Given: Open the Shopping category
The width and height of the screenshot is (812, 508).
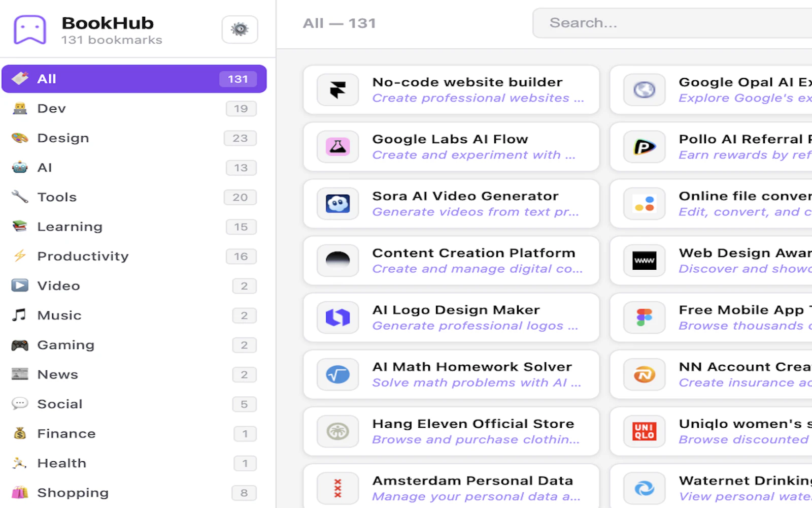Looking at the screenshot, I should 134,492.
